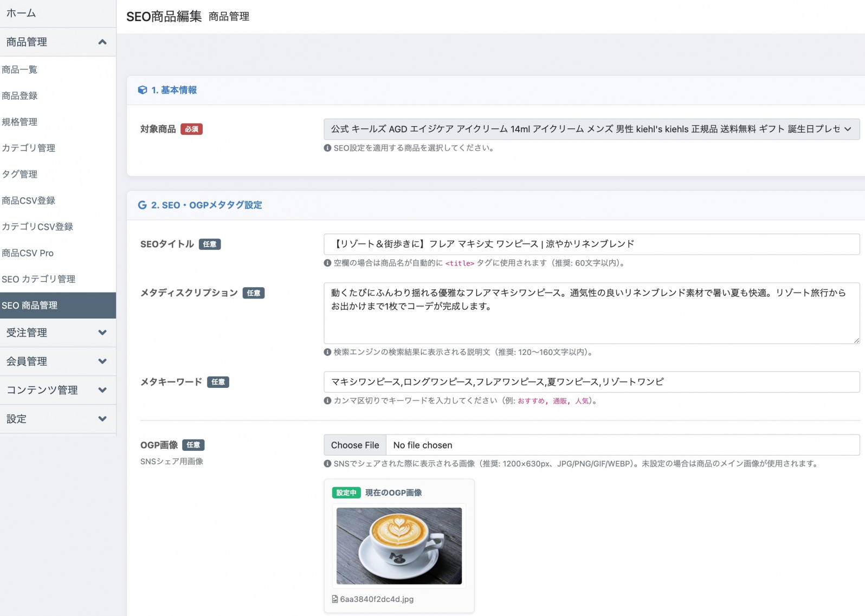The height and width of the screenshot is (616, 865).
Task: Open カテゴリ管理 in the sidebar
Action: coord(58,148)
